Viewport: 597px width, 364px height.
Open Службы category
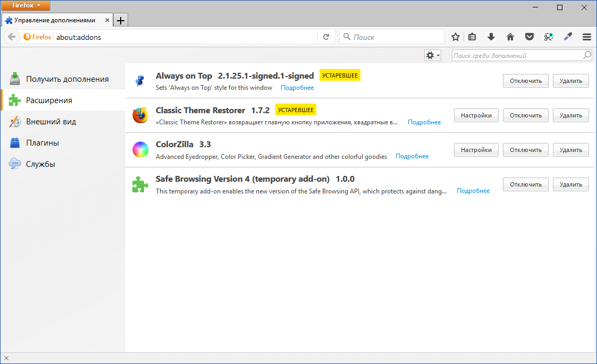pyautogui.click(x=63, y=164)
